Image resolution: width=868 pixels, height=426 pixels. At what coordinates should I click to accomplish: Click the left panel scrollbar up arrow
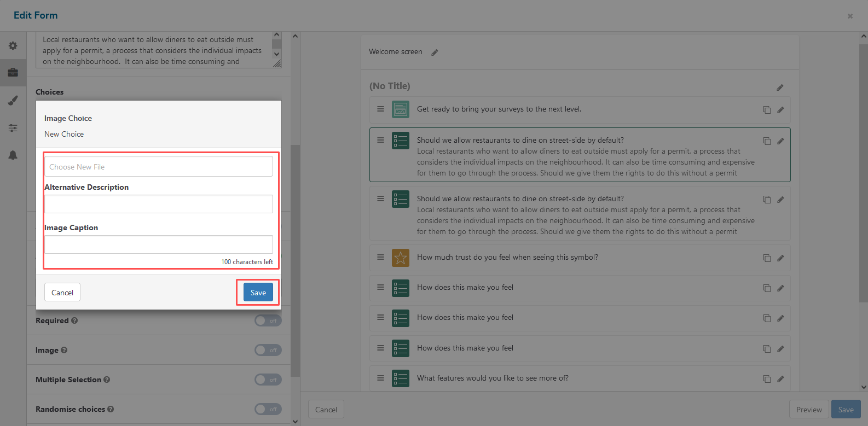pos(296,36)
